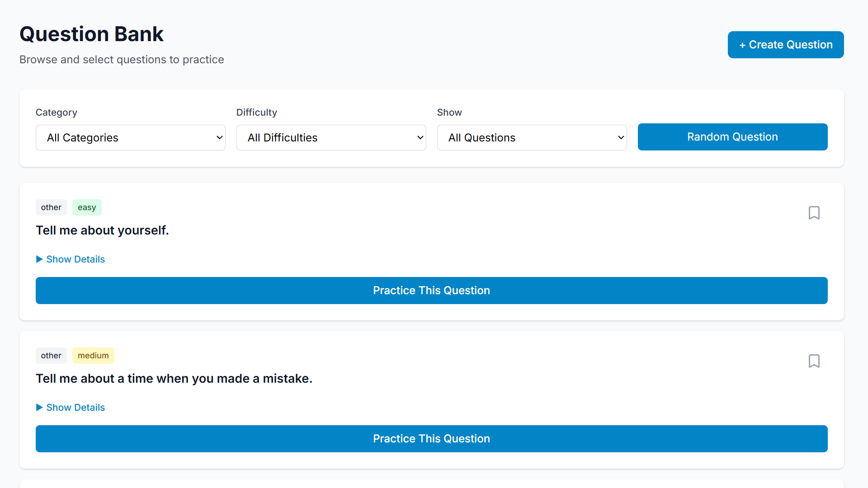Image resolution: width=868 pixels, height=488 pixels.
Task: Expand details for "Tell me about yourself"
Action: (x=75, y=259)
